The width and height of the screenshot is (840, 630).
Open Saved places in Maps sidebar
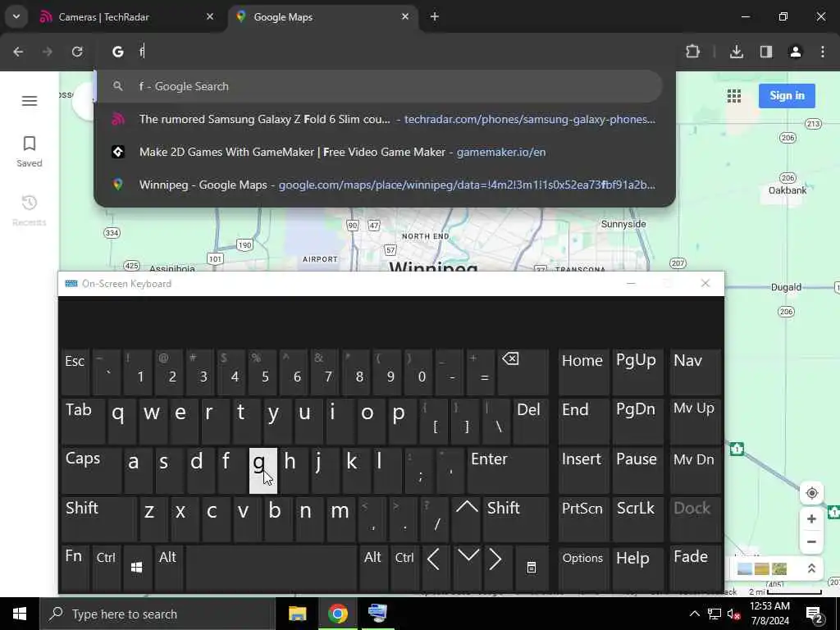[x=30, y=151]
